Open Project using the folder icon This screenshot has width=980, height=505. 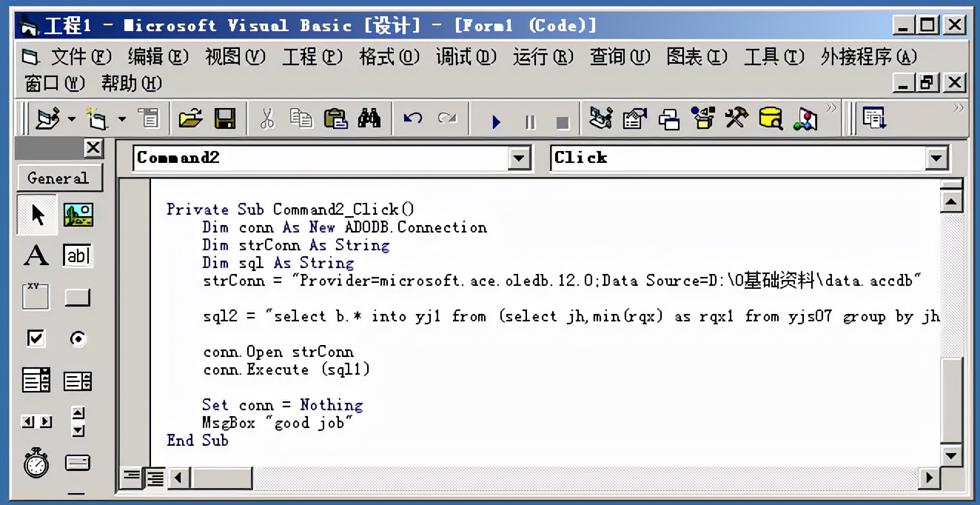[191, 118]
